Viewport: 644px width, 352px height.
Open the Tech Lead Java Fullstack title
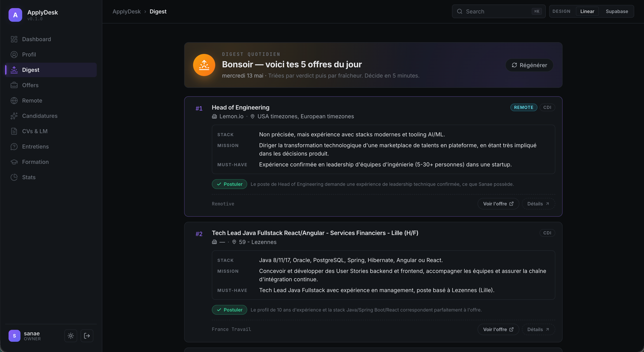[x=315, y=233]
